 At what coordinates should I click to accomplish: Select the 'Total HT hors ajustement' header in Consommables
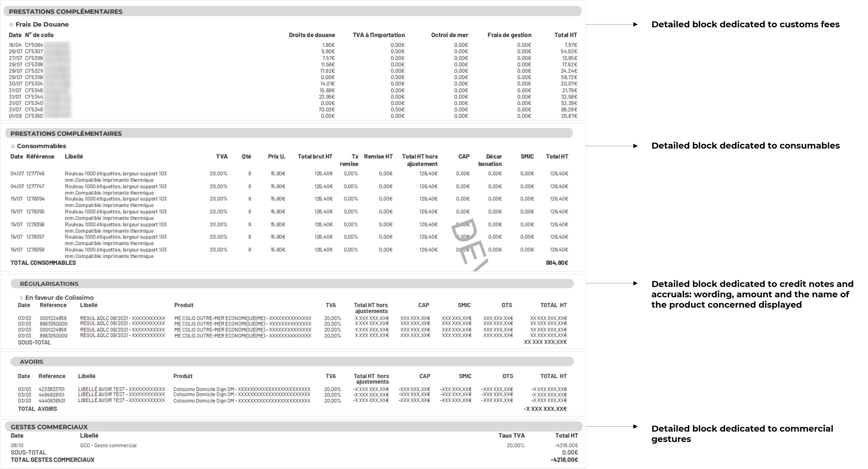tap(420, 160)
